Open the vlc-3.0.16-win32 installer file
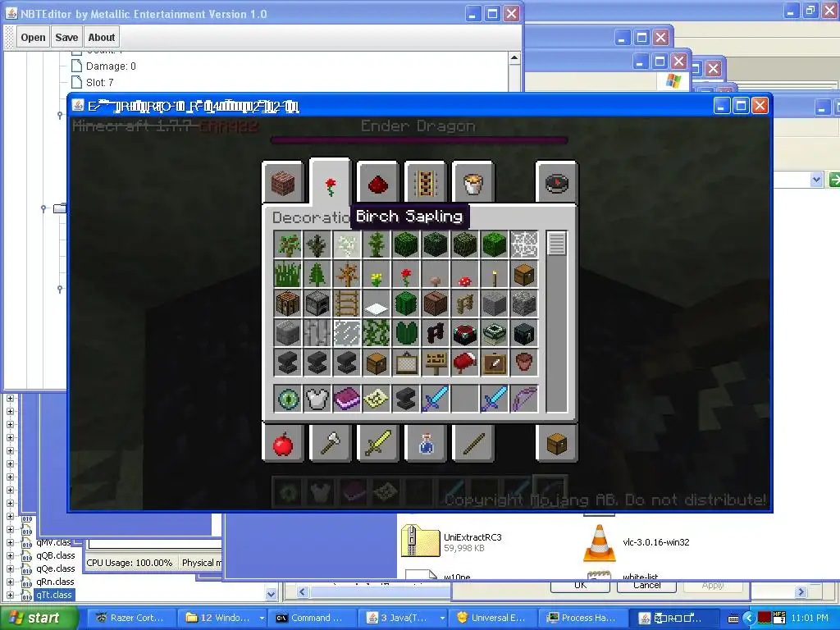Screen dimensions: 840x630 point(637,542)
